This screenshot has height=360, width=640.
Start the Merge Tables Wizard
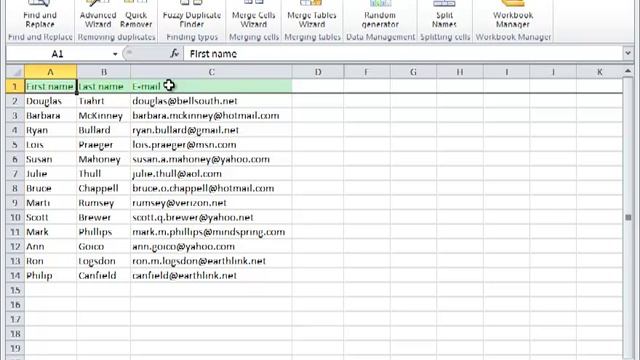pyautogui.click(x=311, y=15)
